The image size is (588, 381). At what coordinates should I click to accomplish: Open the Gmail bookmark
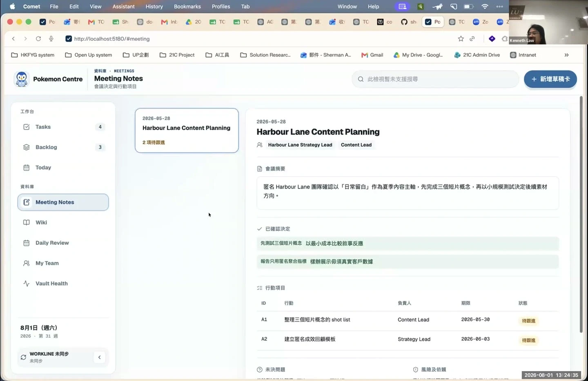click(372, 55)
